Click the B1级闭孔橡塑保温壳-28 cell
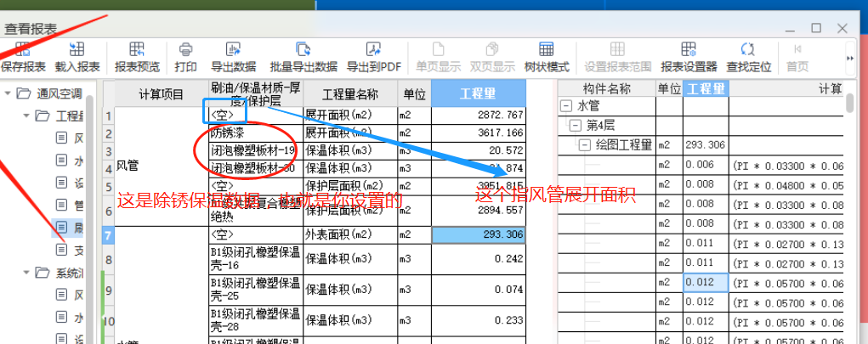This screenshot has height=344, width=868. coord(256,320)
